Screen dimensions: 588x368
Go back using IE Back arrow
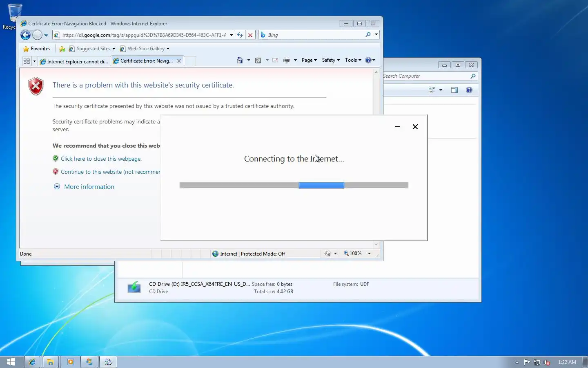(25, 35)
